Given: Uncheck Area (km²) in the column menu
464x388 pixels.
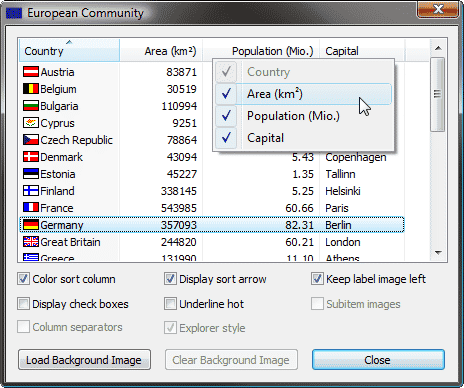Looking at the screenshot, I should click(x=303, y=94).
